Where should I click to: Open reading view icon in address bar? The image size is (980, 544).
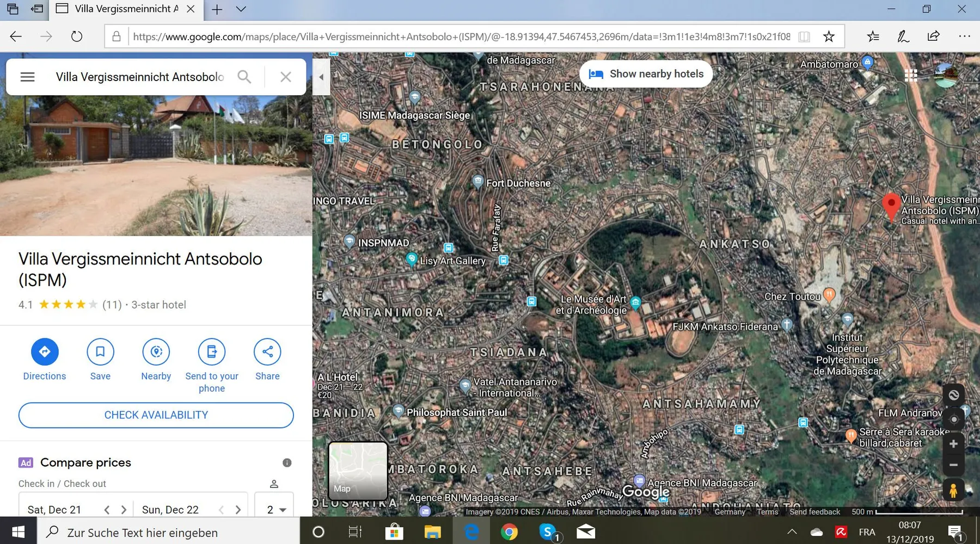tap(804, 36)
